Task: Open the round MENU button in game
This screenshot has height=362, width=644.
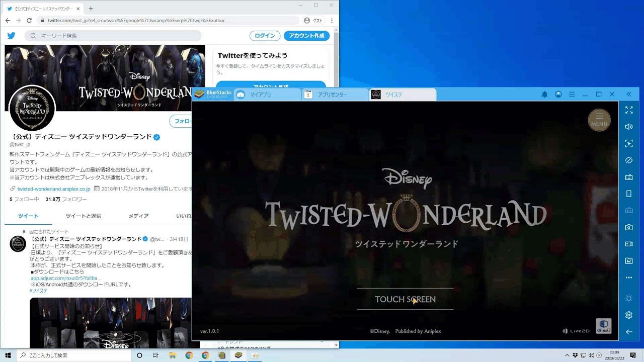Action: click(599, 120)
